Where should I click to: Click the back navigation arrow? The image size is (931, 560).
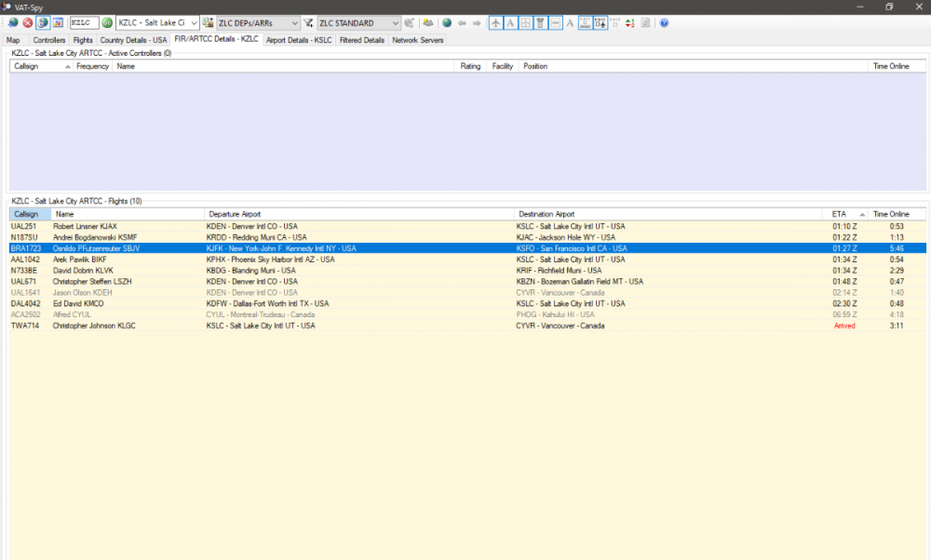(462, 22)
